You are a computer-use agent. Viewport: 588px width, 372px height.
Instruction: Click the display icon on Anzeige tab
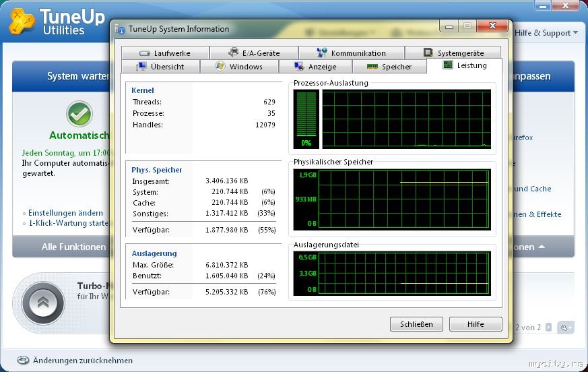299,67
